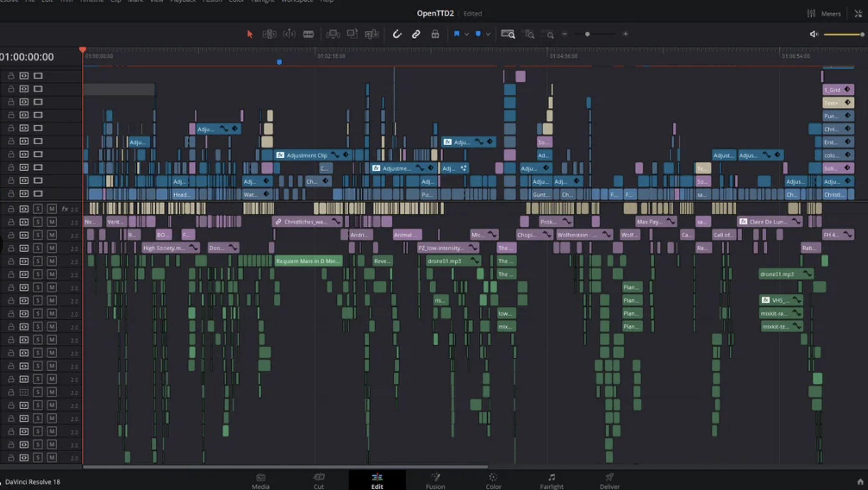
Task: Open the flag color dropdown arrow
Action: (x=467, y=34)
